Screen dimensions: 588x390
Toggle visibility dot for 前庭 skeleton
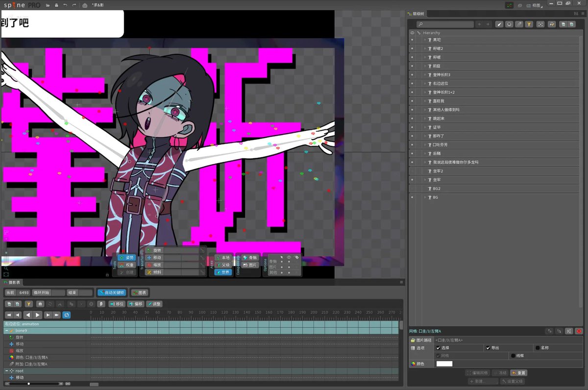click(x=412, y=66)
